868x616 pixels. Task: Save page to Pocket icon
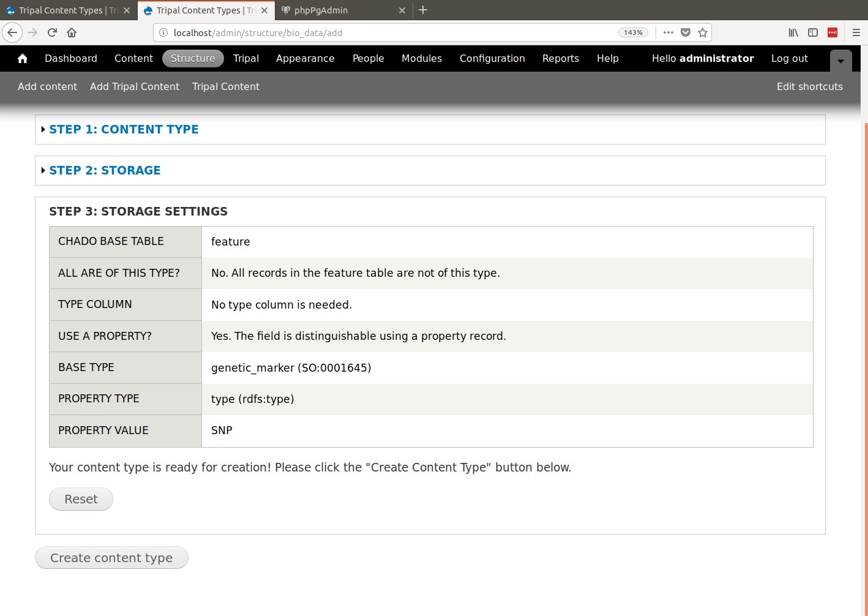pyautogui.click(x=686, y=32)
